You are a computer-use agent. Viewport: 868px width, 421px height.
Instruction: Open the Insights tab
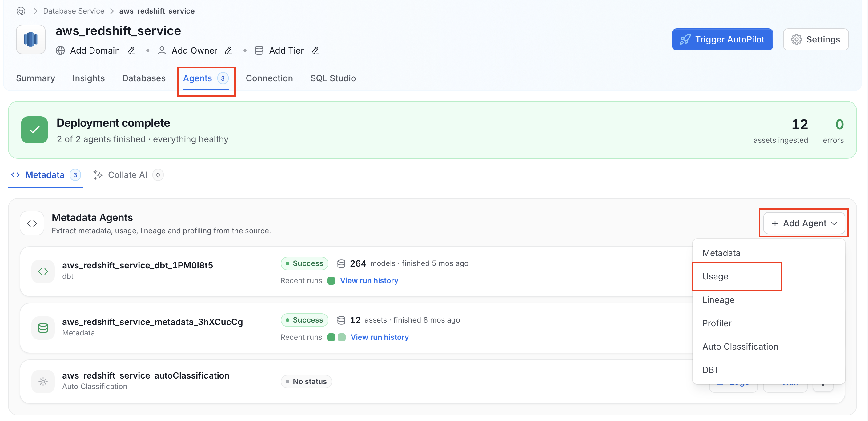click(x=89, y=78)
